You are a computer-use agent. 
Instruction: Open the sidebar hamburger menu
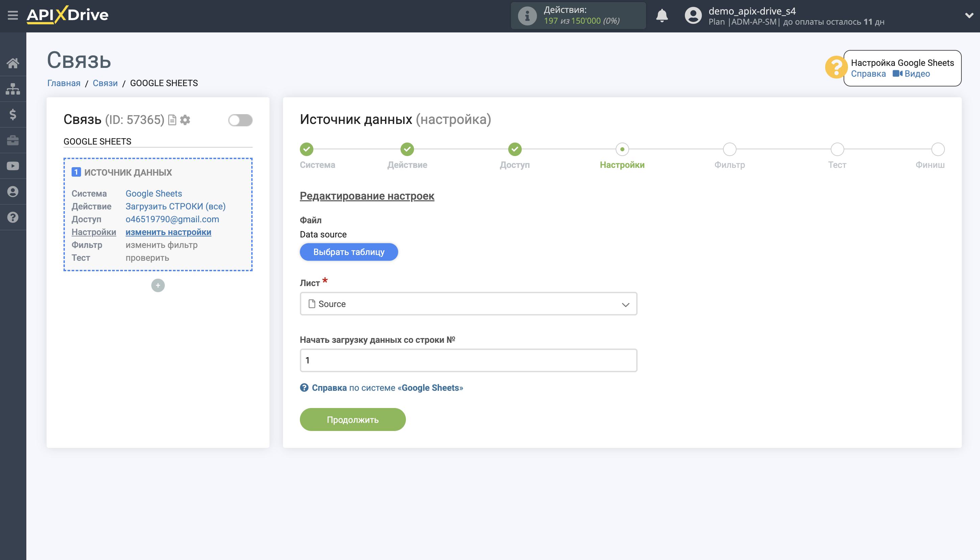(x=13, y=15)
